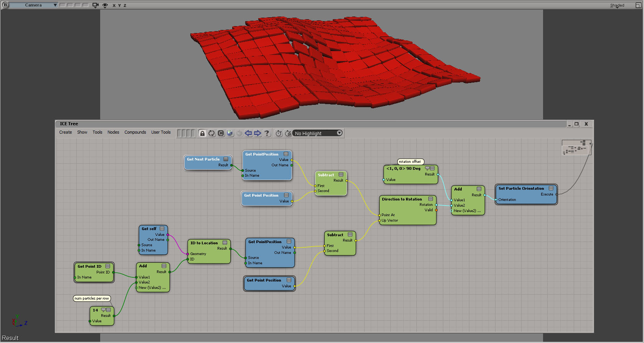
Task: Go forward with the right blue arrow
Action: (258, 133)
